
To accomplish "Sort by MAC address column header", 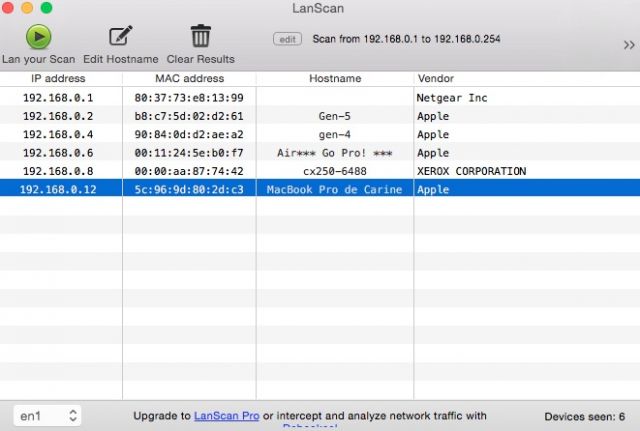I will click(189, 78).
